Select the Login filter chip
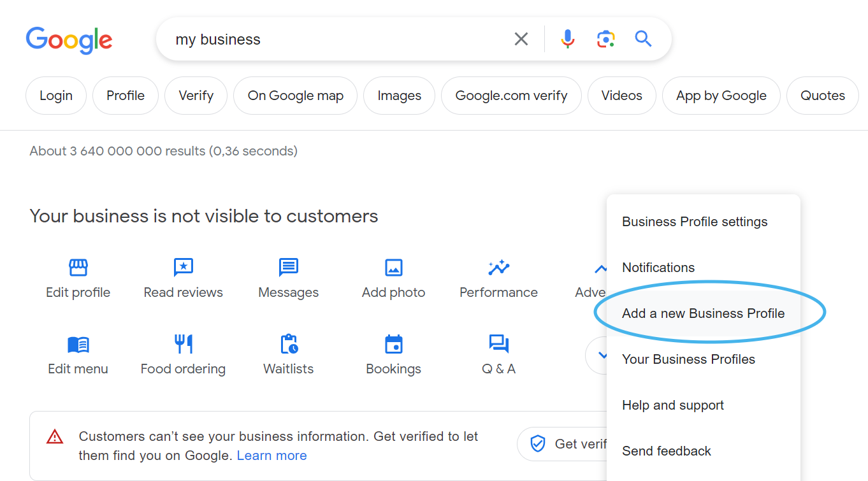The width and height of the screenshot is (868, 481). pyautogui.click(x=56, y=96)
